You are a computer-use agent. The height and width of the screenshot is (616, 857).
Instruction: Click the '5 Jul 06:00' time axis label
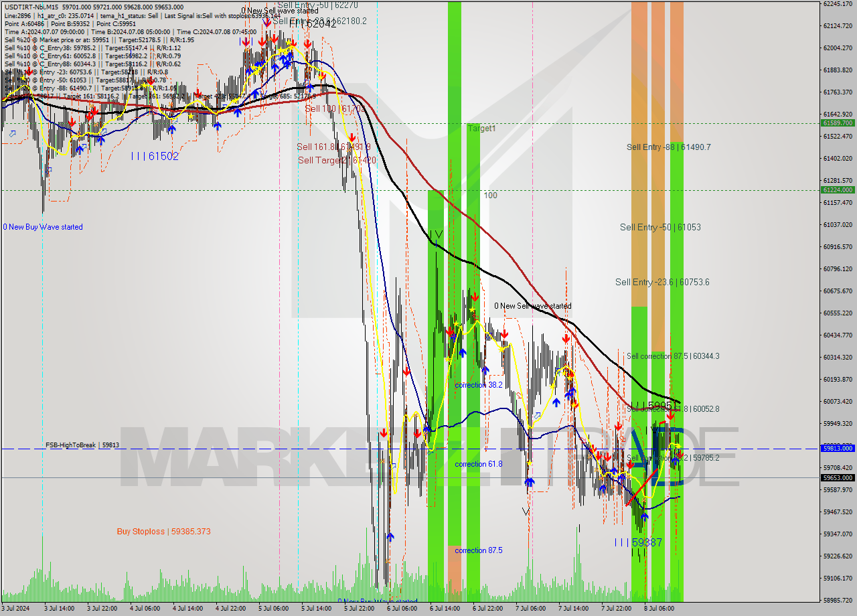(x=275, y=609)
